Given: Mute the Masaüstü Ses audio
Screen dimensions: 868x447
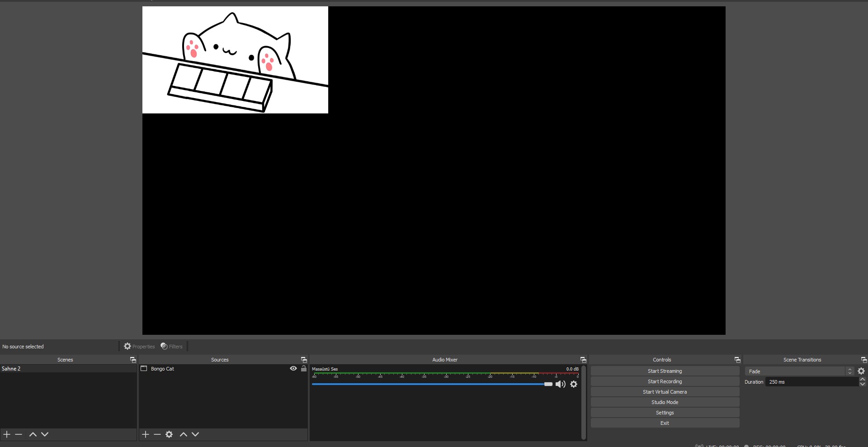Looking at the screenshot, I should pyautogui.click(x=561, y=384).
